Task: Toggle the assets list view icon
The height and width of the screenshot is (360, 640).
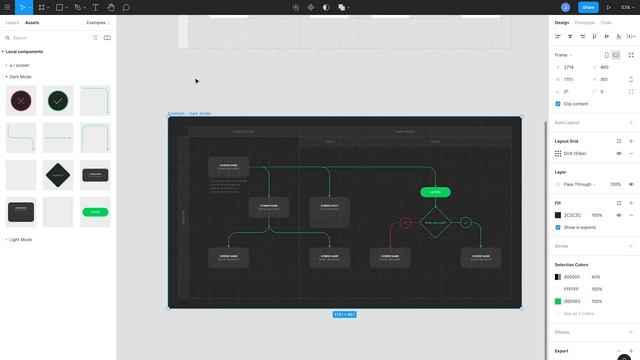Action: tap(95, 38)
